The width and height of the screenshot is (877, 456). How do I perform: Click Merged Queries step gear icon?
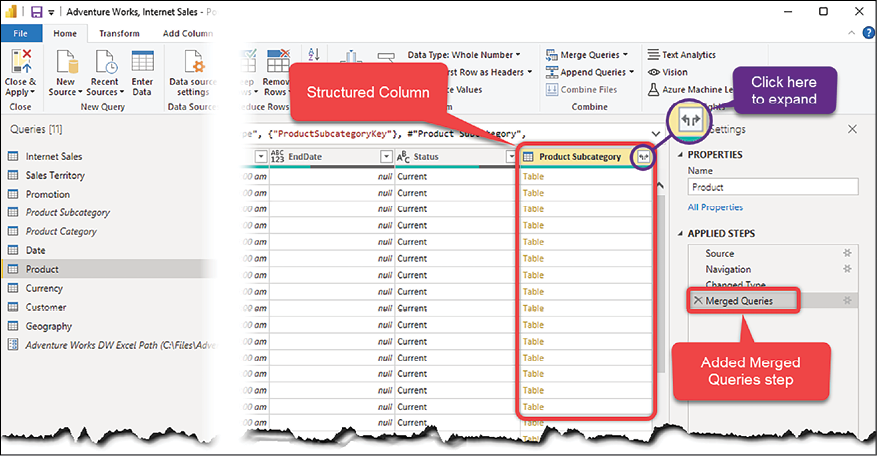(847, 300)
